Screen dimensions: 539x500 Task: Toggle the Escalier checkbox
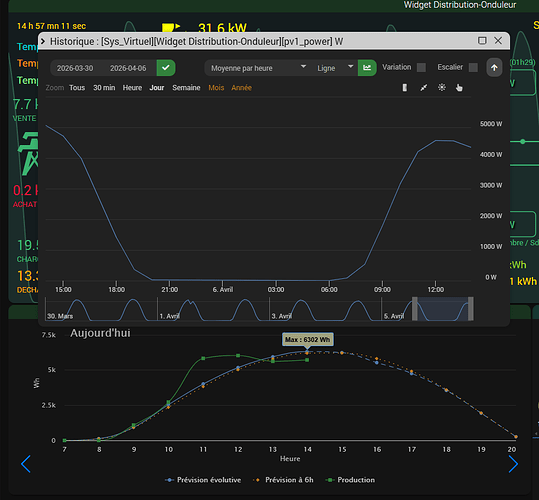[x=473, y=67]
